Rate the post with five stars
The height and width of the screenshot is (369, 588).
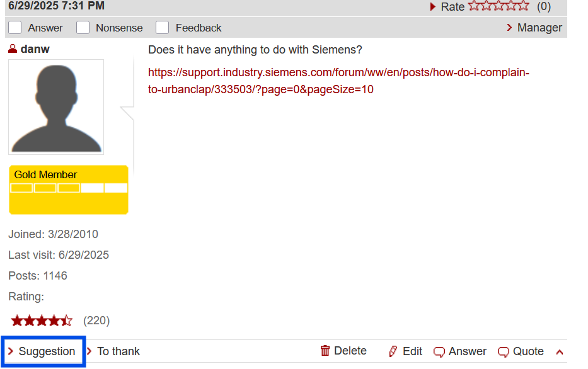click(x=524, y=6)
